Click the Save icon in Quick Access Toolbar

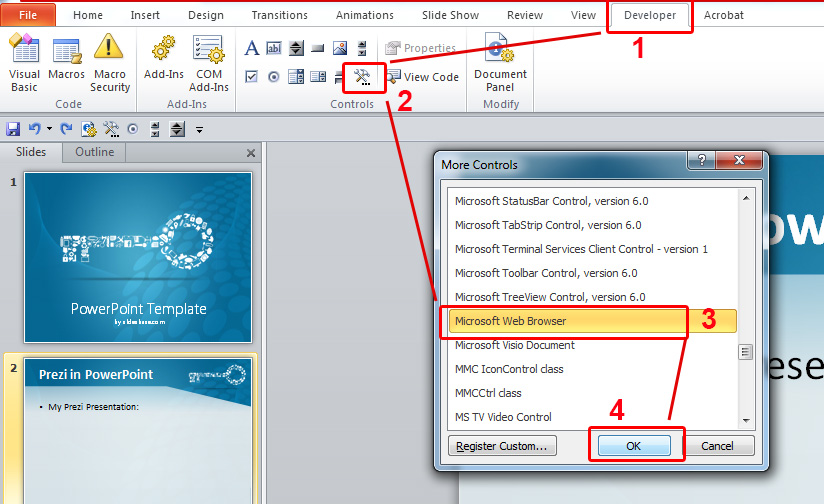(13, 129)
